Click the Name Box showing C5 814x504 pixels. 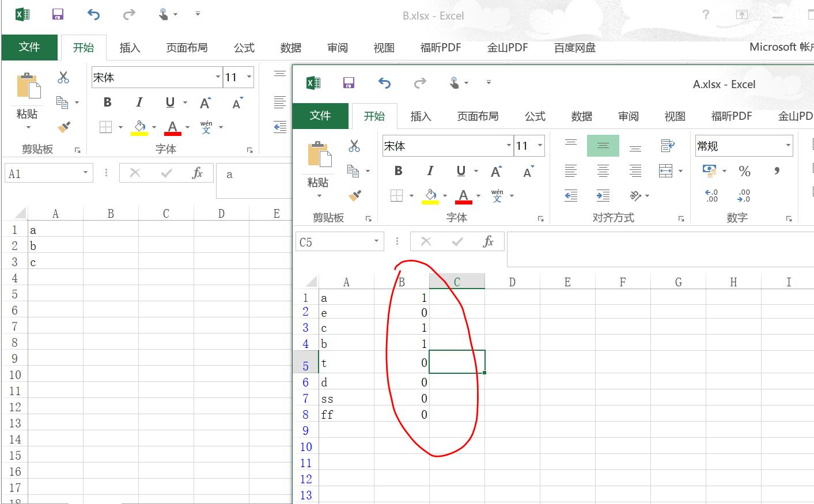pos(339,241)
